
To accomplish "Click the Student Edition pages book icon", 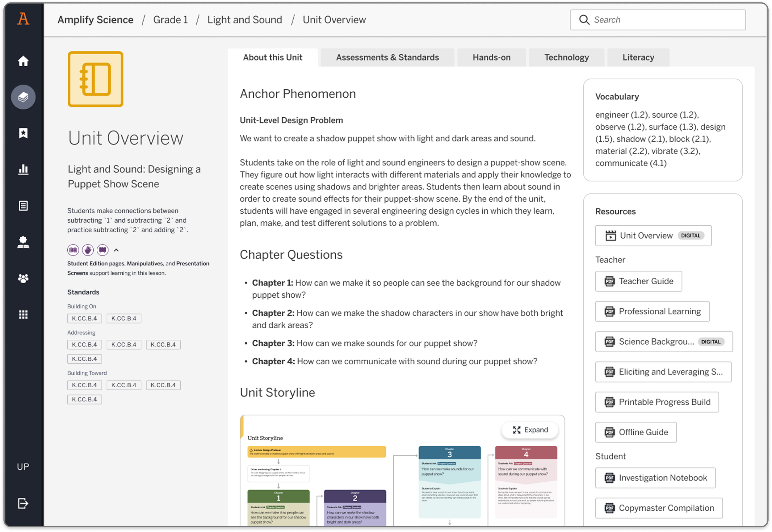I will [x=73, y=250].
